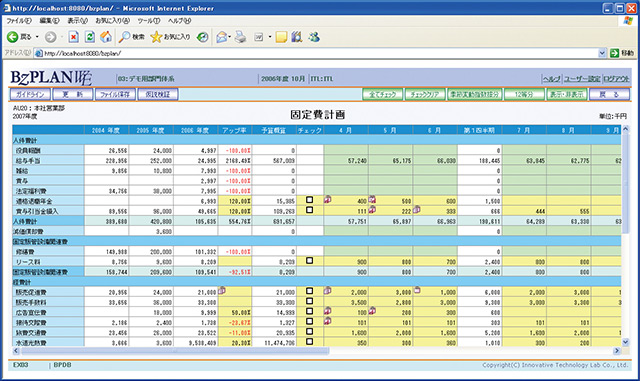Click the Mail envelope toolbar icon
Image resolution: width=640 pixels, height=381 pixels.
pyautogui.click(x=222, y=37)
